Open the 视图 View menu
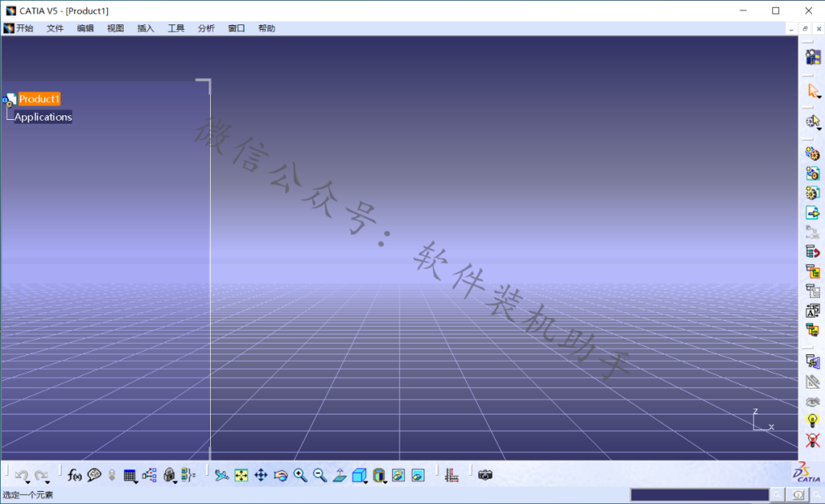This screenshot has width=825, height=504. 115,28
